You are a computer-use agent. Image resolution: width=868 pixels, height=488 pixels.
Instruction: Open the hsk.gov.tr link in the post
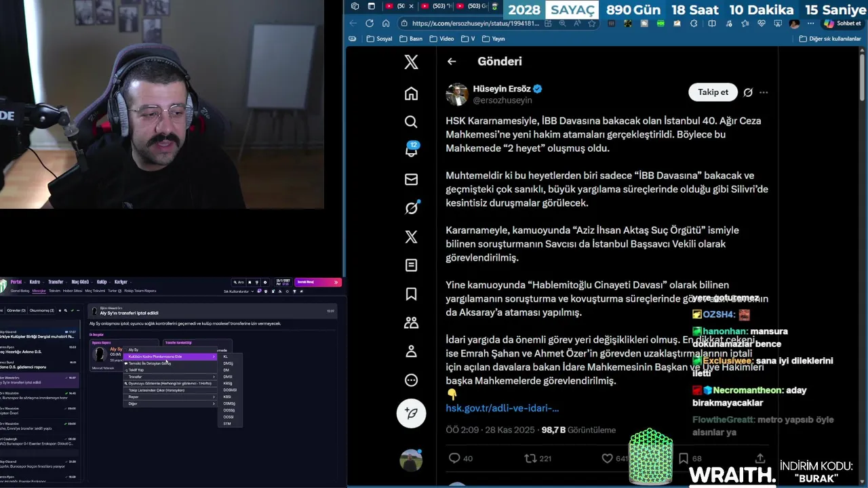click(502, 408)
